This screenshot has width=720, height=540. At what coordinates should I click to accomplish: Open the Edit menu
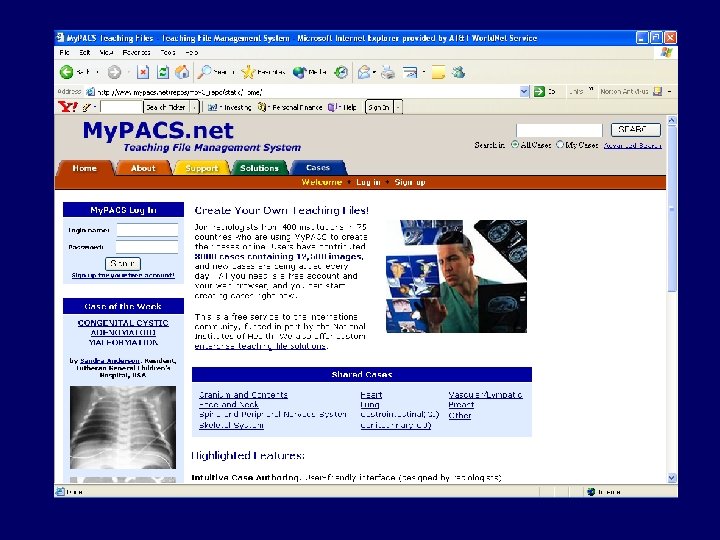(84, 52)
